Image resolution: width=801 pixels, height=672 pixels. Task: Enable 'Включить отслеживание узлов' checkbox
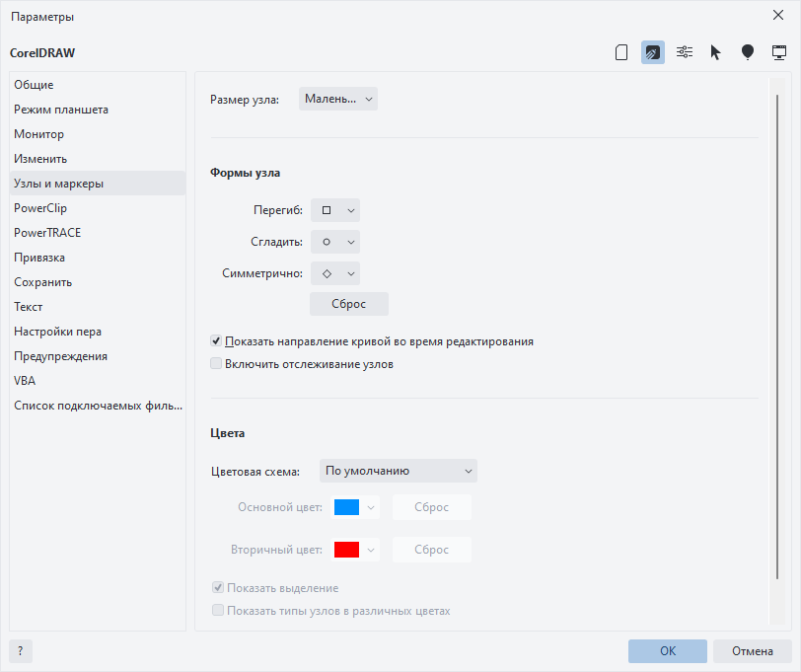216,363
